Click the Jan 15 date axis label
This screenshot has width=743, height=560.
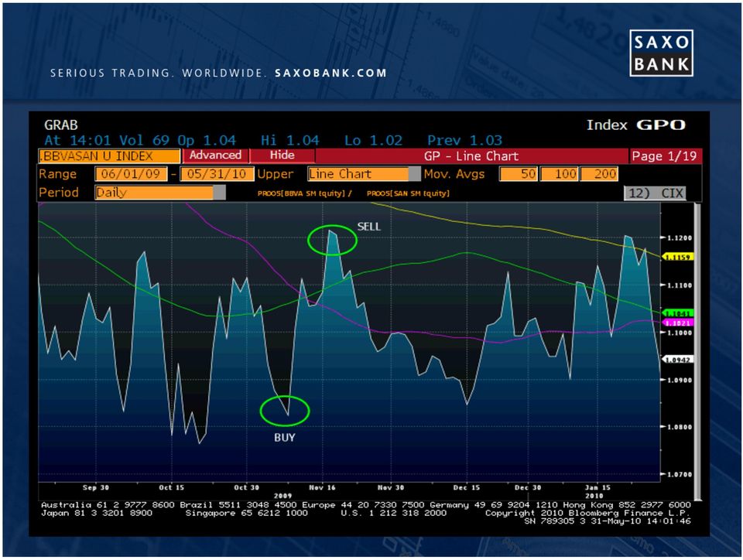(x=597, y=487)
